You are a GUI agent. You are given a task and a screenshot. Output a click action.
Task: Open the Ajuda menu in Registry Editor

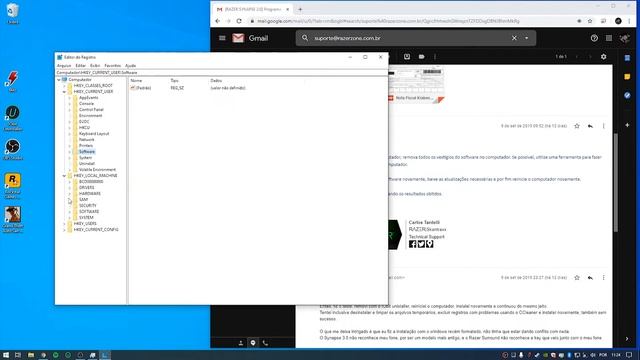coord(131,65)
